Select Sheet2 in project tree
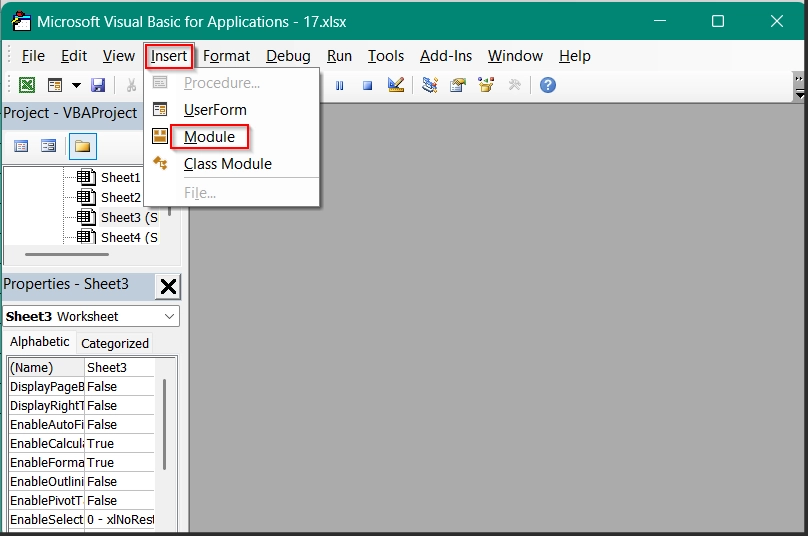The height and width of the screenshot is (536, 808). click(121, 197)
